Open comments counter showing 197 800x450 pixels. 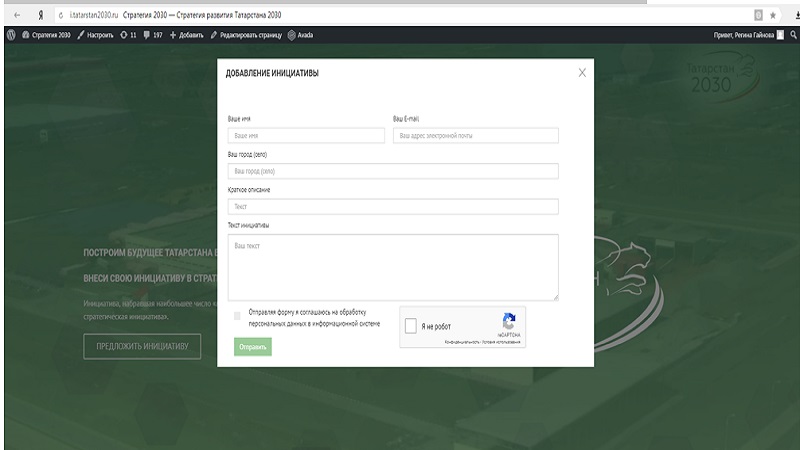pos(153,34)
